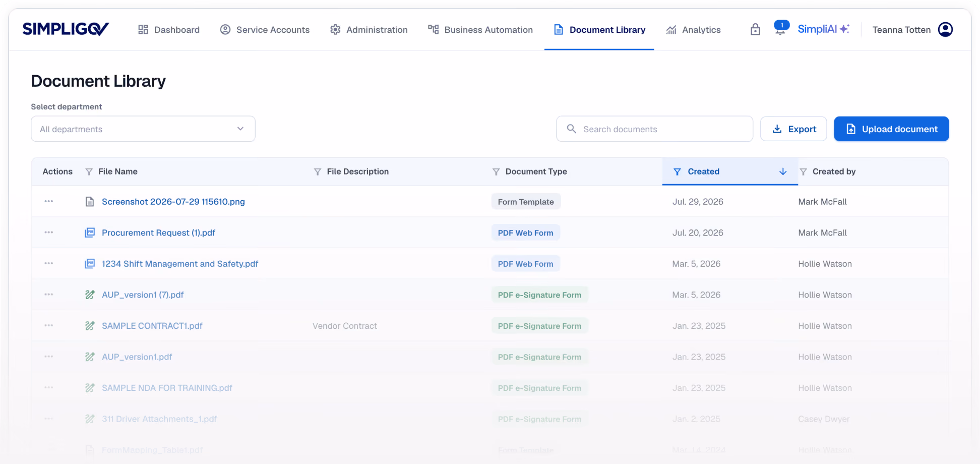Click the search magnifier icon

click(x=571, y=129)
